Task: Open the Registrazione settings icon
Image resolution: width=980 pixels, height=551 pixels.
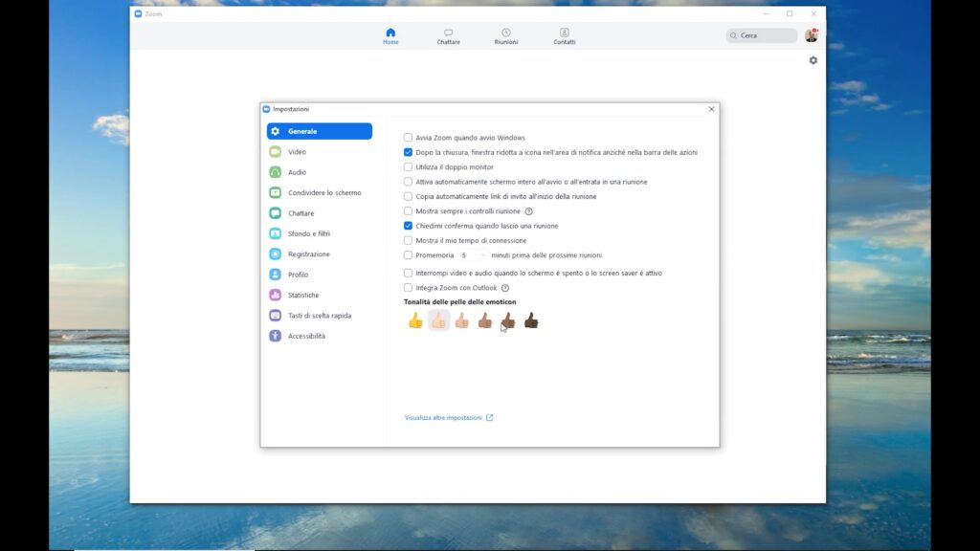Action: 276,254
